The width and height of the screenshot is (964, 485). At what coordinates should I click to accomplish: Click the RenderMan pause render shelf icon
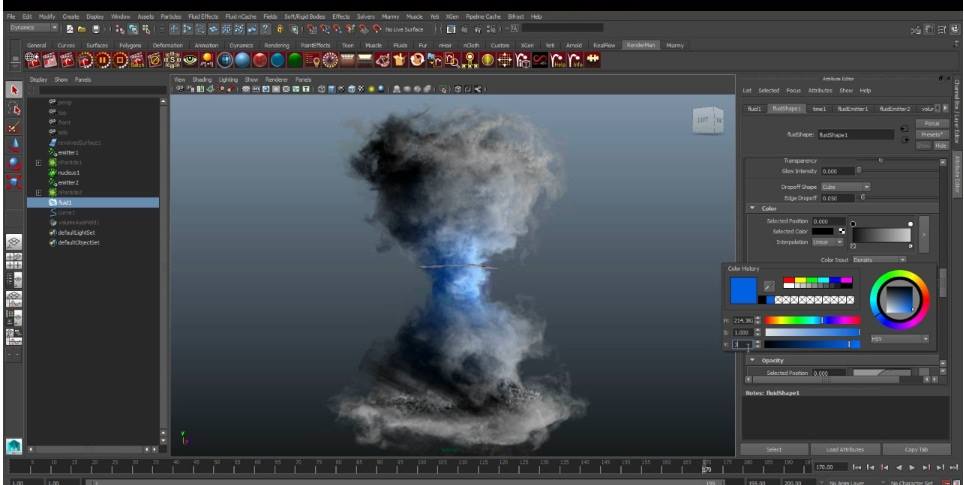[x=103, y=60]
